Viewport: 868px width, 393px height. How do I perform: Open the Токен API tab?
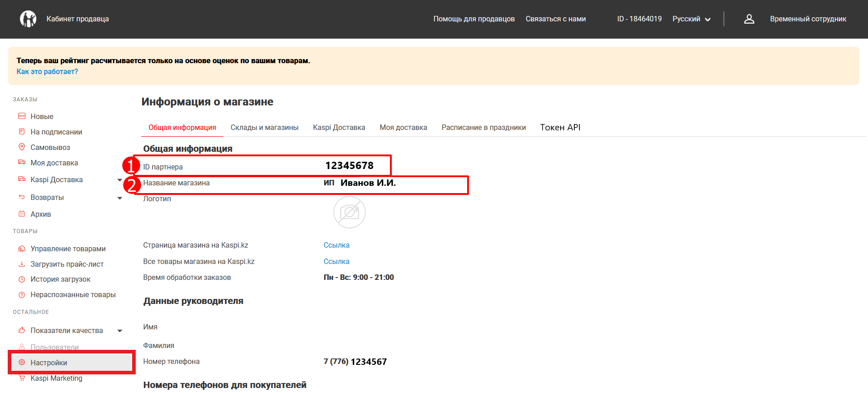[560, 128]
